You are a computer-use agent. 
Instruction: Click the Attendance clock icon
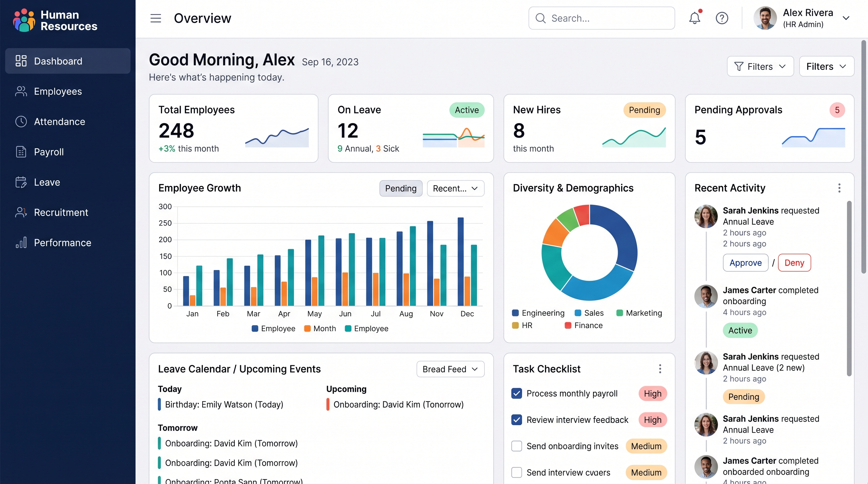point(21,122)
